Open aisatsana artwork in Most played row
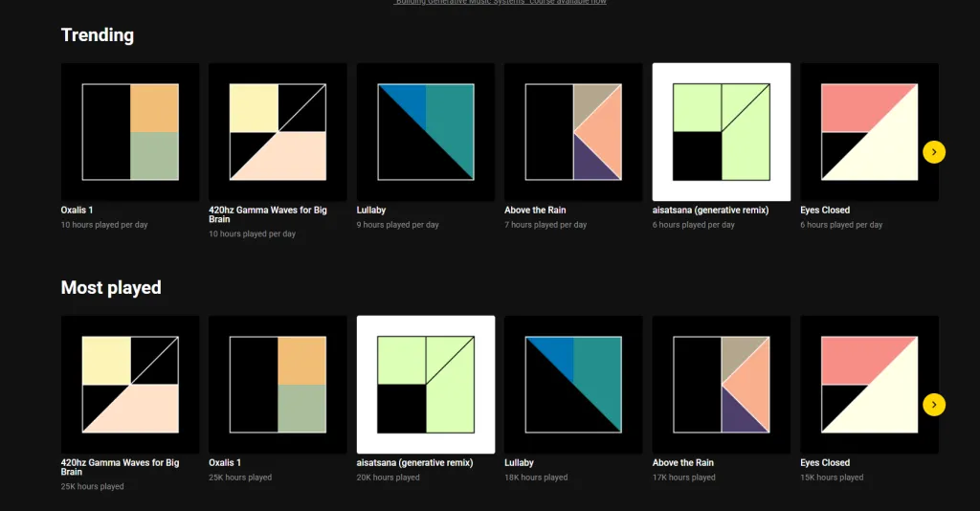 (x=426, y=385)
